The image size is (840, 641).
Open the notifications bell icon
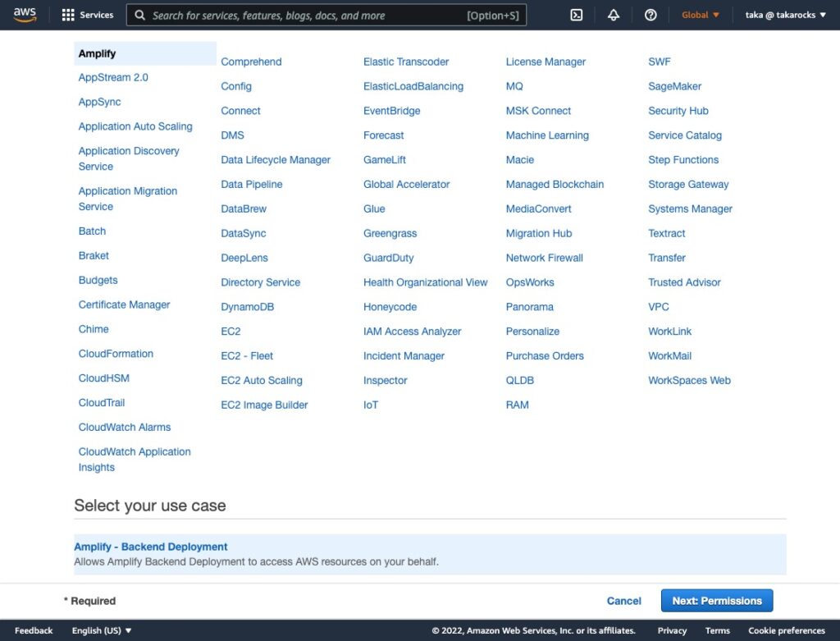[x=614, y=15]
